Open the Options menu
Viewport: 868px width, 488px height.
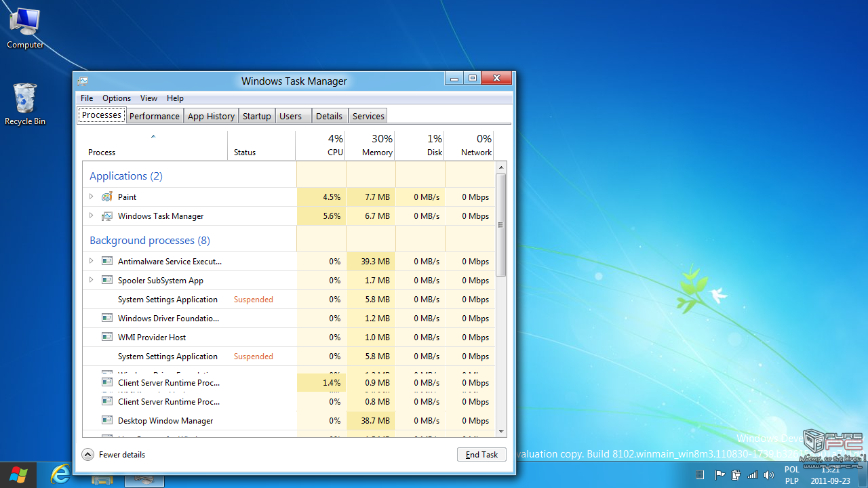117,98
